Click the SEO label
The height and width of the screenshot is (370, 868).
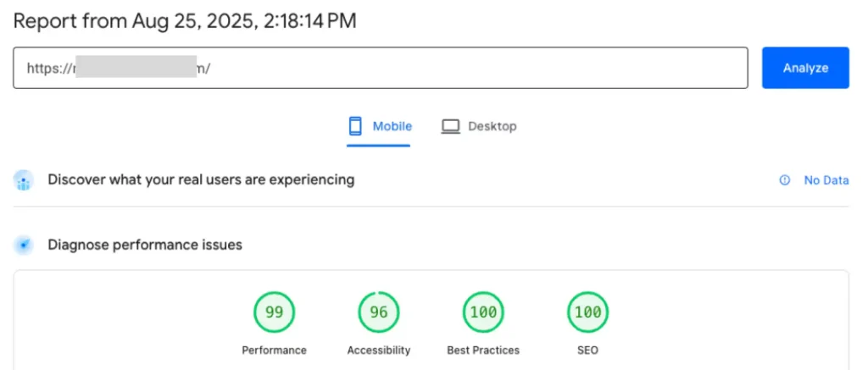pos(588,350)
